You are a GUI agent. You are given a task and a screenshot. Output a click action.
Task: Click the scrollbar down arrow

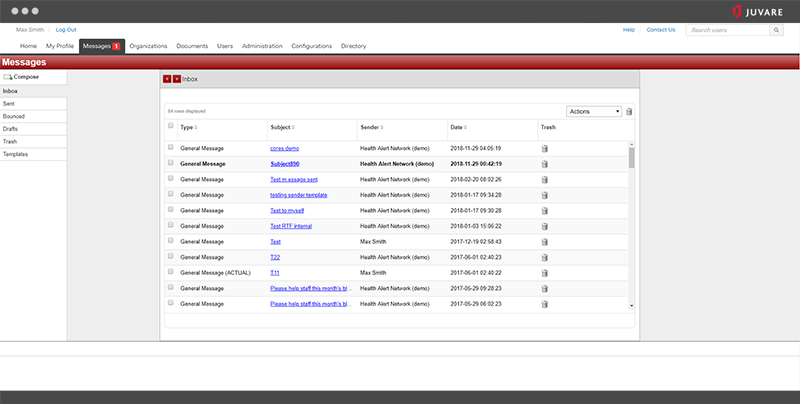coord(632,306)
